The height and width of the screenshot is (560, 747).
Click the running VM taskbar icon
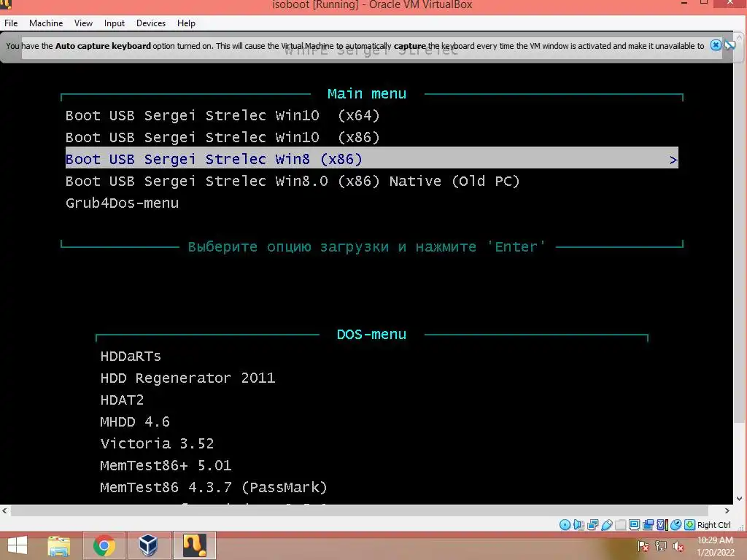[x=195, y=545]
